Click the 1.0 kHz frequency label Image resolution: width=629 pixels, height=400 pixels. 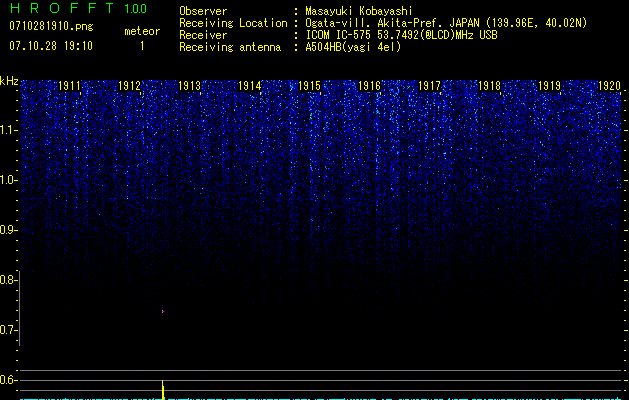[x=8, y=180]
